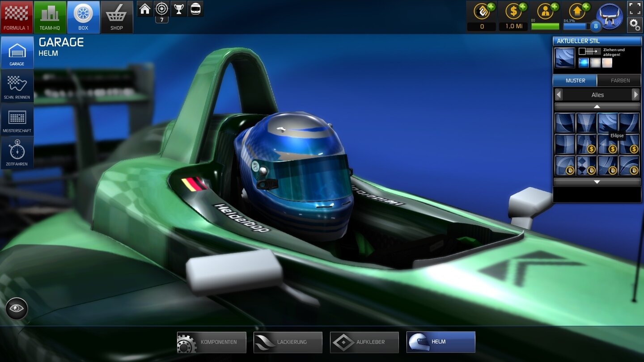Open the Formula 1 section
The height and width of the screenshot is (362, 644).
click(17, 17)
